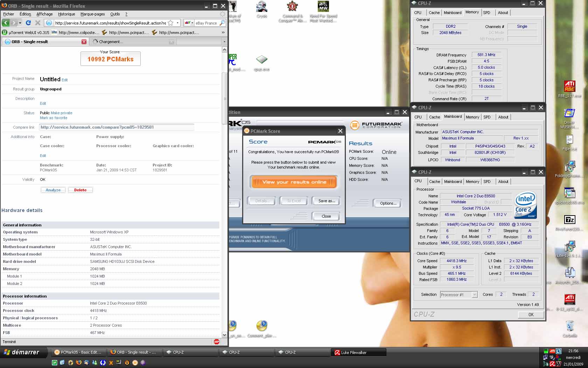
Task: Open Firefox history dropdown arrow beside forward button
Action: coord(20,23)
